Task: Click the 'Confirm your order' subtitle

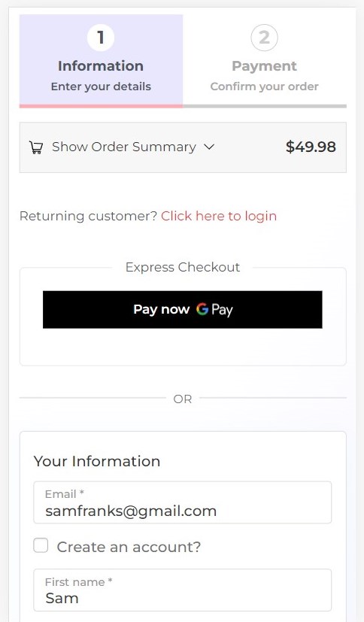Action: (x=265, y=86)
